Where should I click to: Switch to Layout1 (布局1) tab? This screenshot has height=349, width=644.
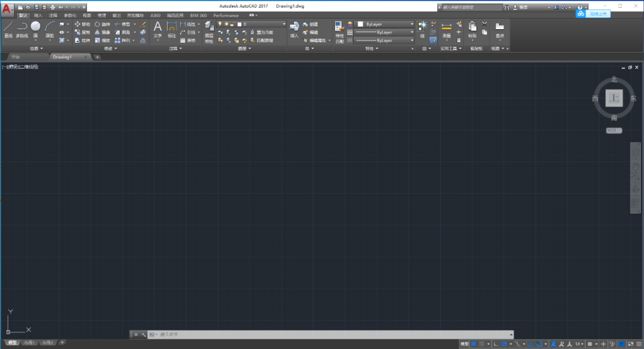29,342
